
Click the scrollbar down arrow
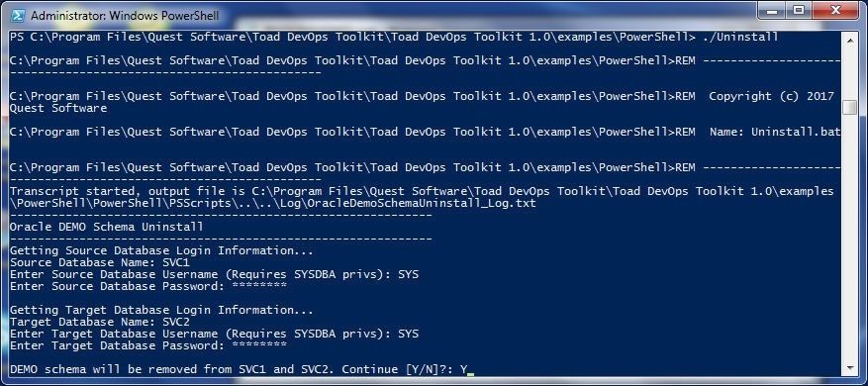tap(849, 368)
